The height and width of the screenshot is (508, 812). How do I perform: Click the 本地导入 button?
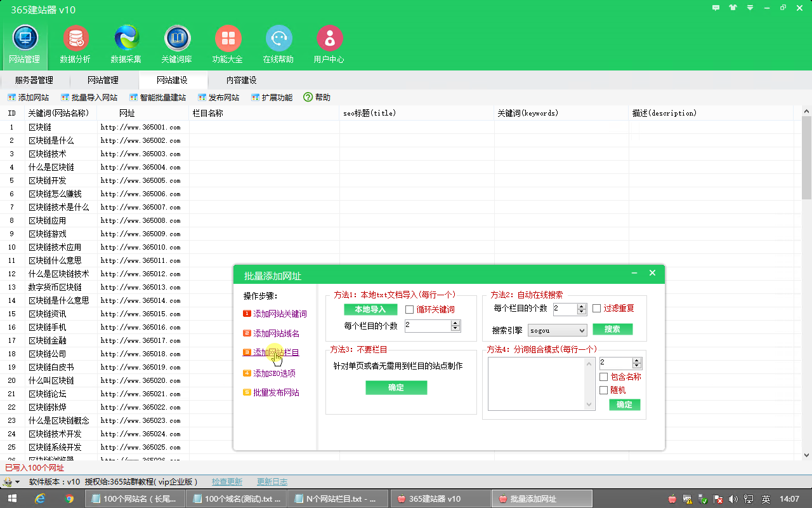tap(370, 310)
